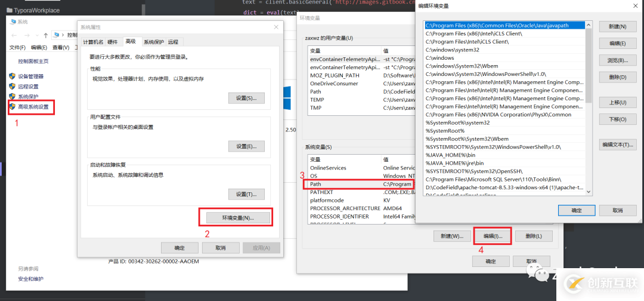This screenshot has height=301, width=644.
Task: Open 控制面板主页 link
Action: click(33, 62)
